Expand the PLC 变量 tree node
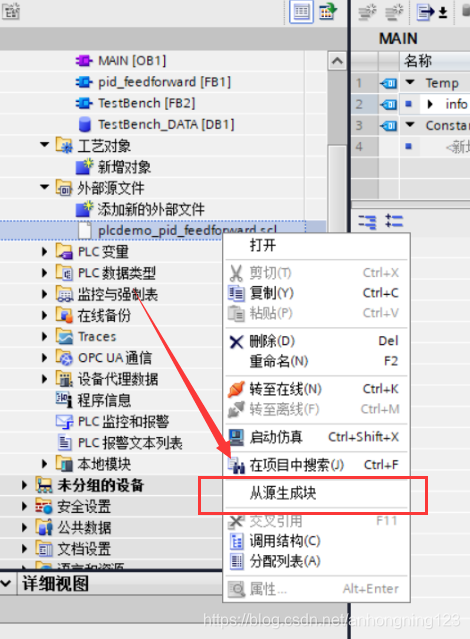 point(44,251)
